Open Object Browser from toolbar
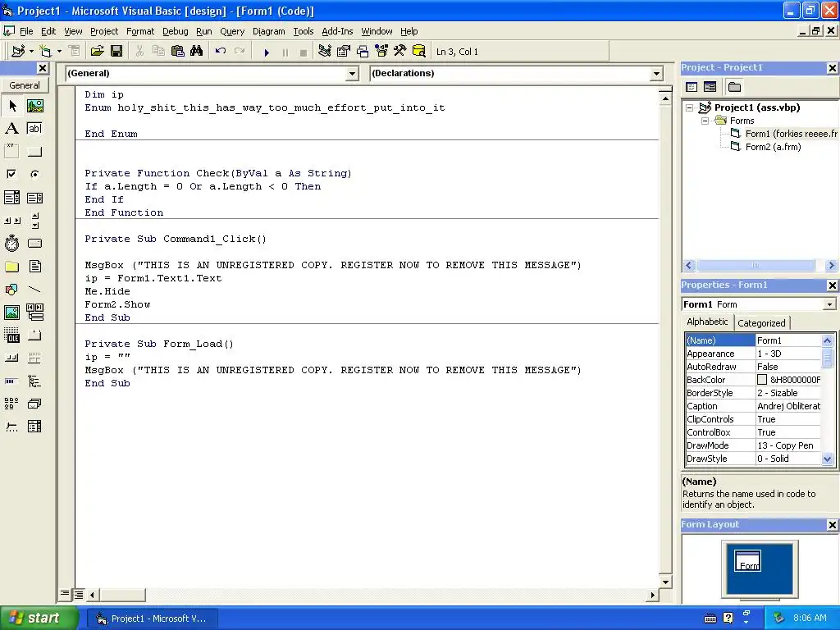This screenshot has height=630, width=840. click(381, 52)
